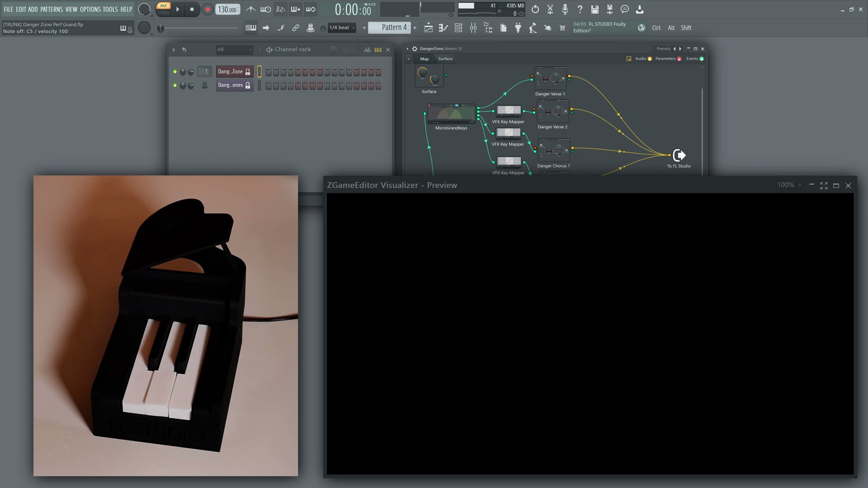Click the undo history icon
868x488 pixels.
pos(535,9)
